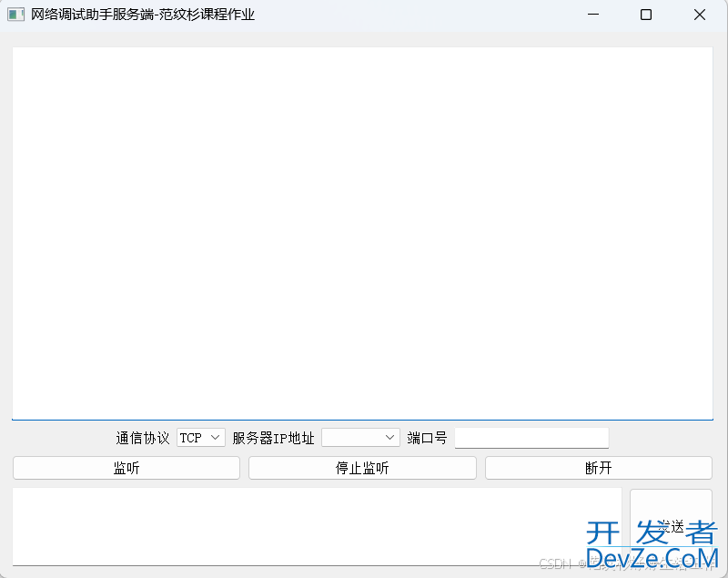The width and height of the screenshot is (728, 578).
Task: Click the window title 网络调试助手服务端-范纹杉课程作业
Action: click(143, 15)
